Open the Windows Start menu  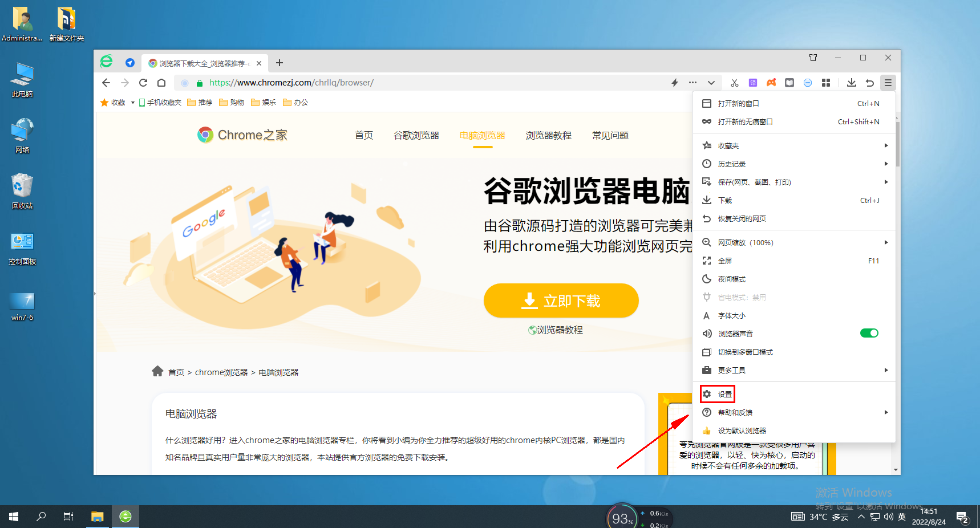tap(14, 517)
